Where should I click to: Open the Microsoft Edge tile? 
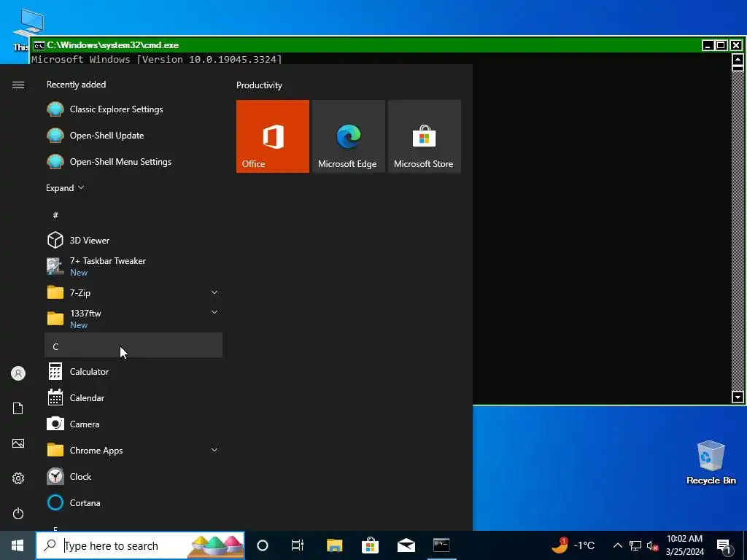(348, 136)
